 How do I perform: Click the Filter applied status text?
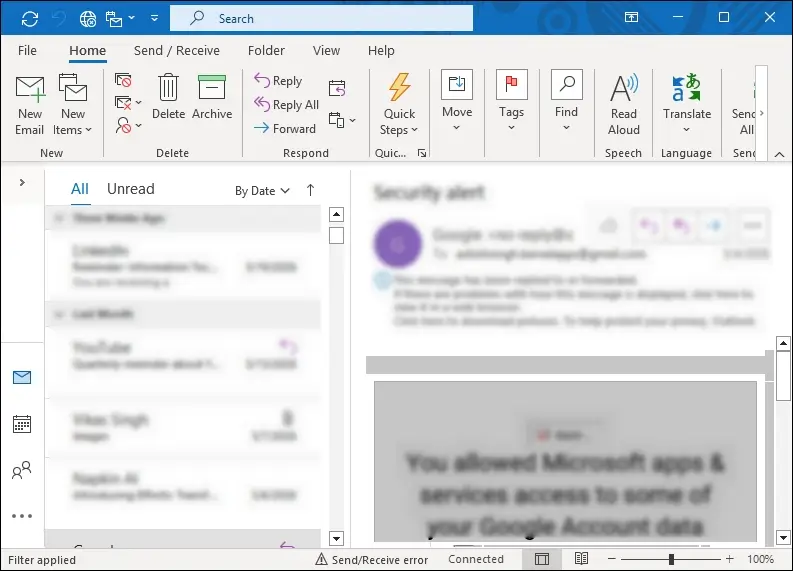click(42, 560)
